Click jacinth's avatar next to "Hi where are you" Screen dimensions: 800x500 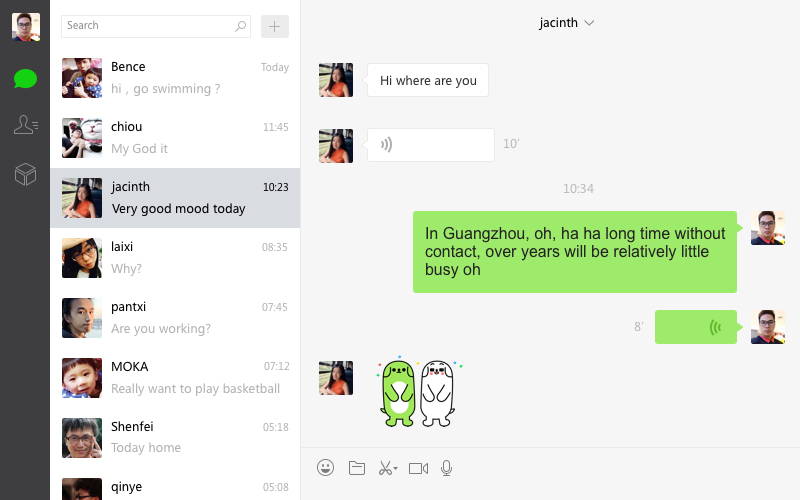336,80
